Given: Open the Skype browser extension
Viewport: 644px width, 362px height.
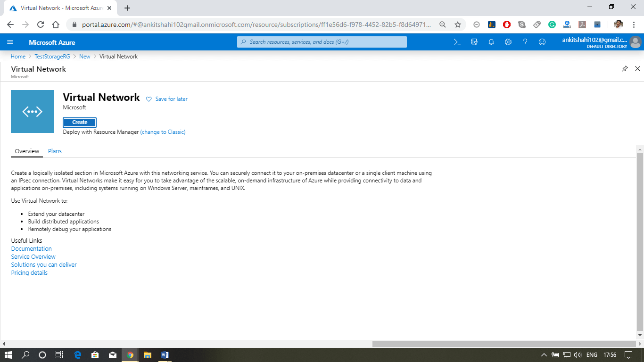Looking at the screenshot, I should point(522,25).
